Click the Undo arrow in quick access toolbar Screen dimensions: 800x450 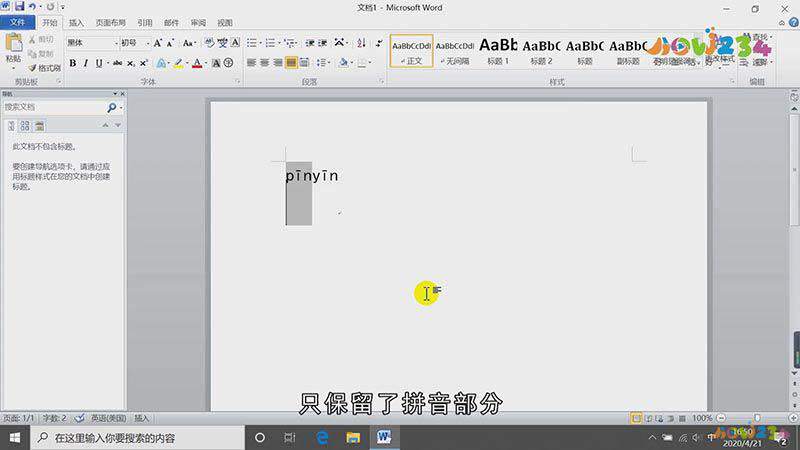tap(32, 7)
